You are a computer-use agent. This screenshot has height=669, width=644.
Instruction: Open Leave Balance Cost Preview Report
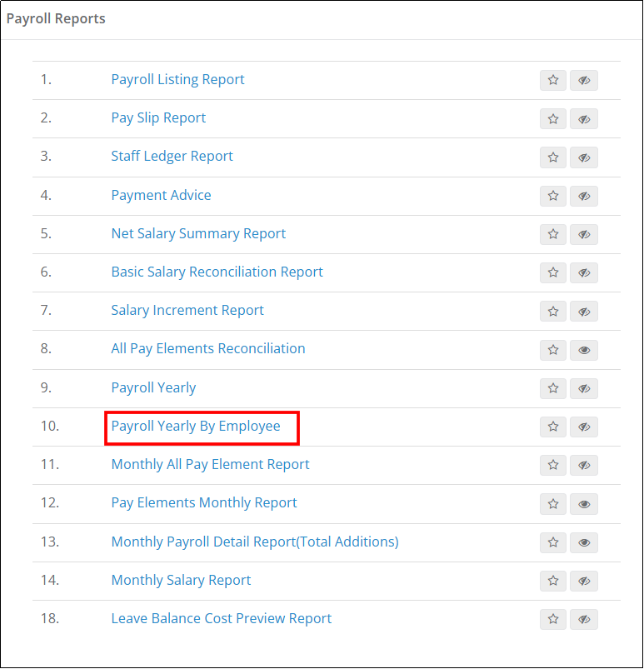tap(221, 619)
